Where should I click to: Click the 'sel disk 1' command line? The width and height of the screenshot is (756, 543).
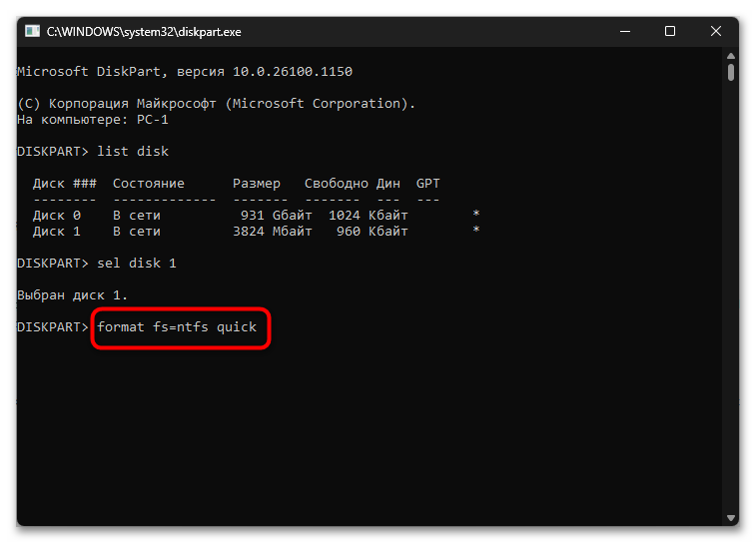[97, 264]
